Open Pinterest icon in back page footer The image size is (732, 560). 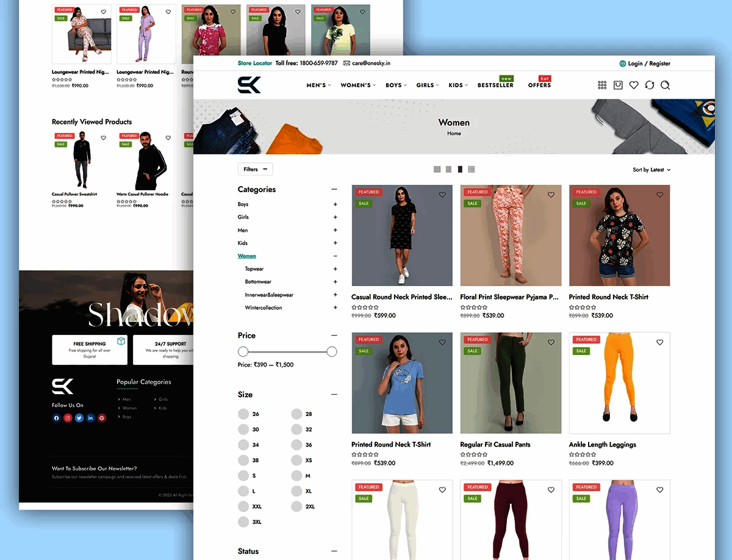pos(102,418)
